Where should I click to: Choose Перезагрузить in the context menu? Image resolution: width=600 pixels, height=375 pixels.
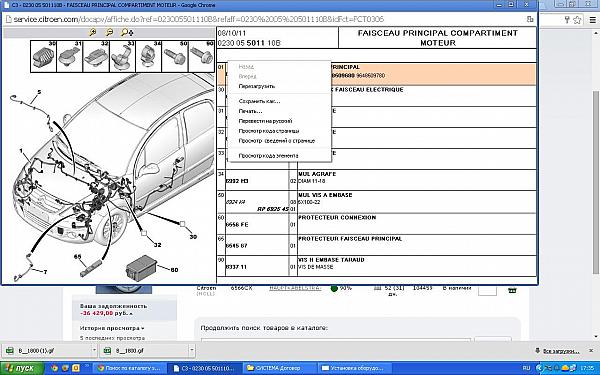(x=257, y=86)
